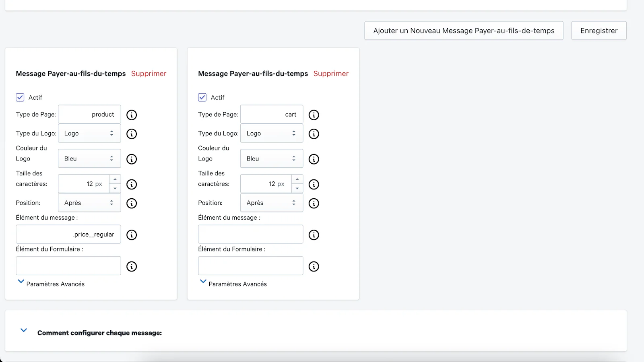644x362 pixels.
Task: Open Type du Logo dropdown in cart card
Action: 272,133
